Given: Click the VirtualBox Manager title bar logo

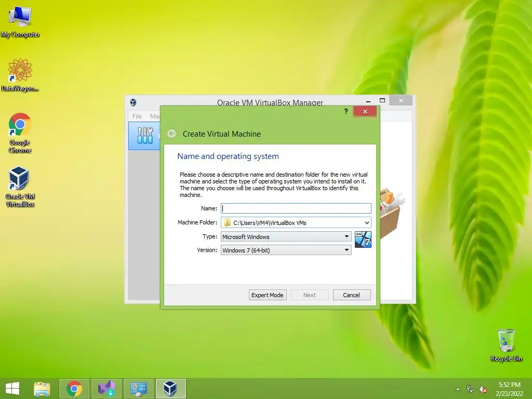Looking at the screenshot, I should (x=134, y=102).
